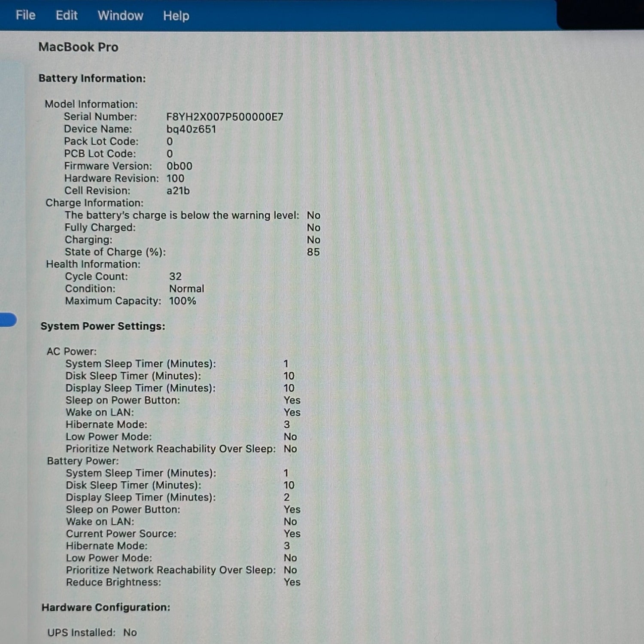
Task: Open the File menu
Action: pos(25,15)
